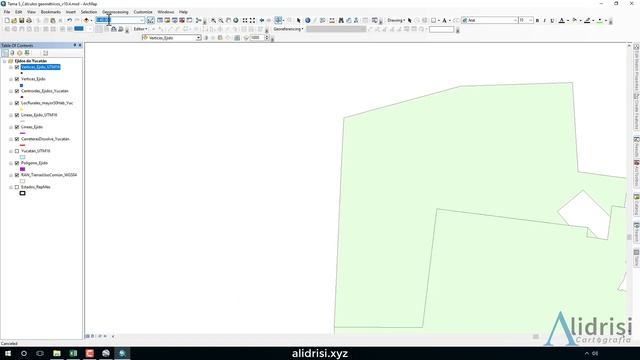Toggle Centroides_Ejidos_Yucatan layer checkbox
This screenshot has height=360, width=640.
coord(17,91)
